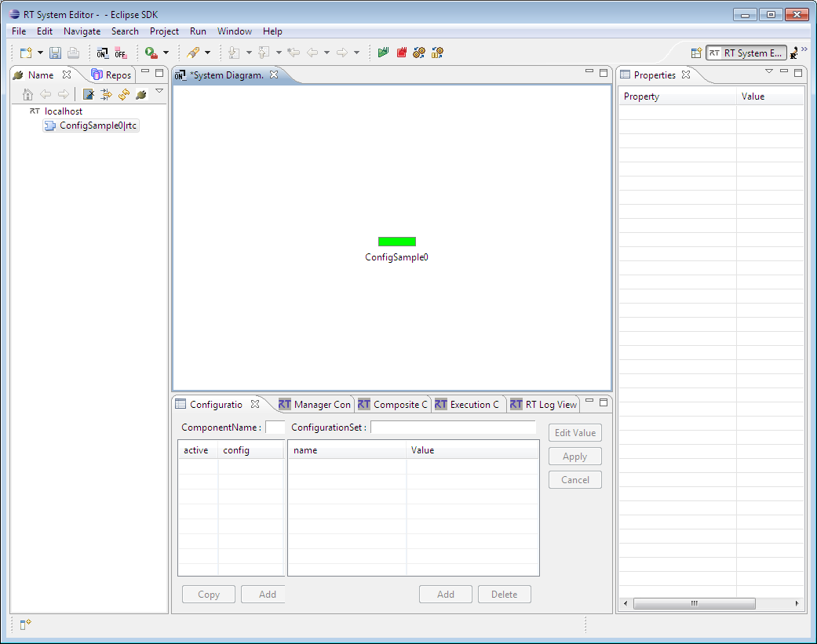The height and width of the screenshot is (644, 817).
Task: Click the search flashlight toolbar icon
Action: [x=193, y=53]
